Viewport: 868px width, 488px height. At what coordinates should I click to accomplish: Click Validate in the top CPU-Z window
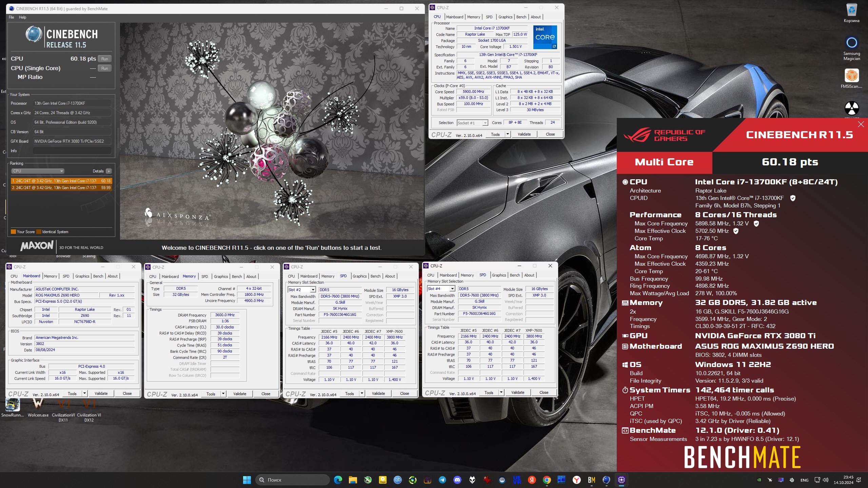[x=524, y=134]
